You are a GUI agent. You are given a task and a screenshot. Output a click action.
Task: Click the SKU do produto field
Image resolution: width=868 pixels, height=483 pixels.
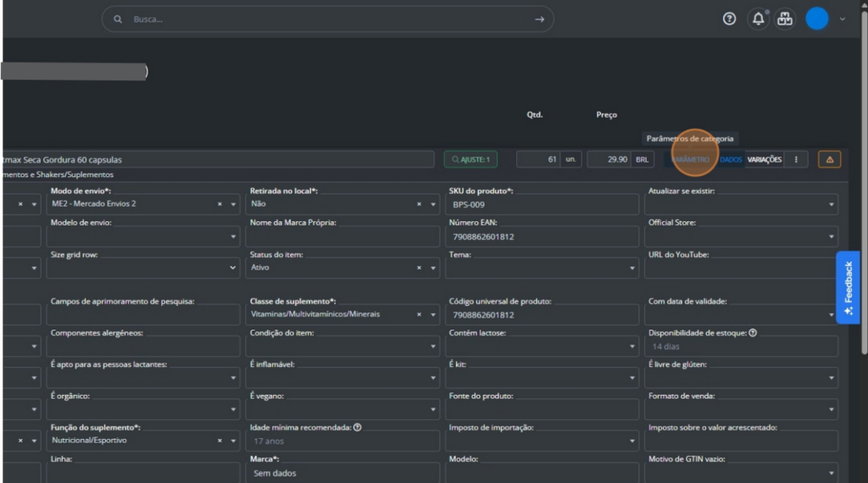[x=542, y=204]
